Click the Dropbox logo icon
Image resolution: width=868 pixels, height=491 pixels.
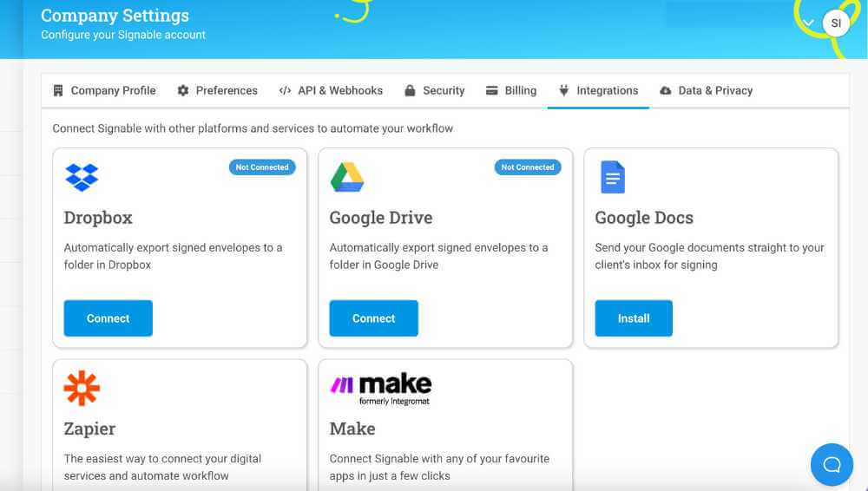pyautogui.click(x=82, y=177)
